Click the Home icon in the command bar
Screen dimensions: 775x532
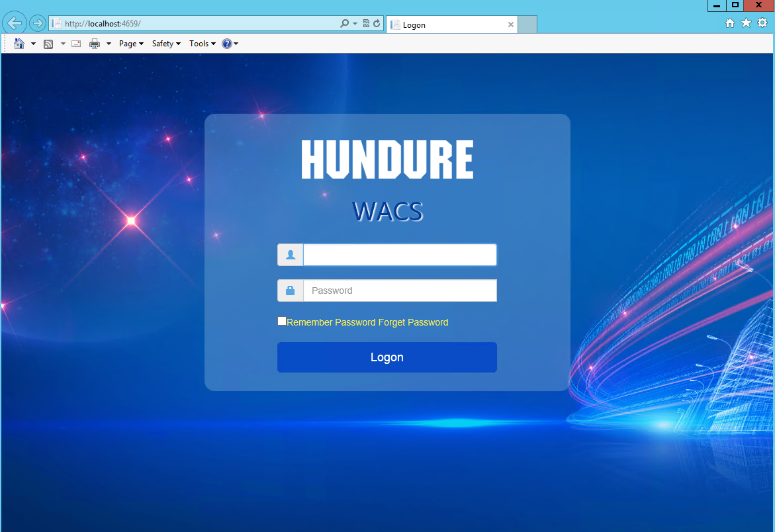(19, 44)
